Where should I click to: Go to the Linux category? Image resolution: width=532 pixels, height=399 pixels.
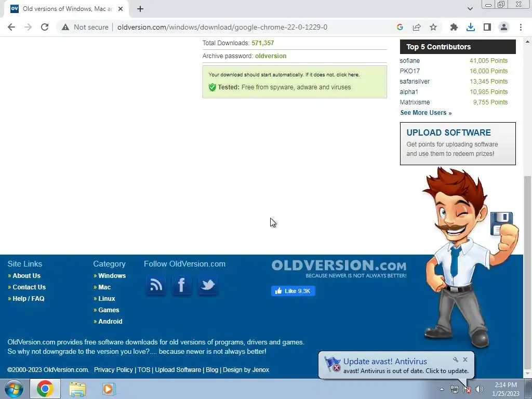[107, 299]
